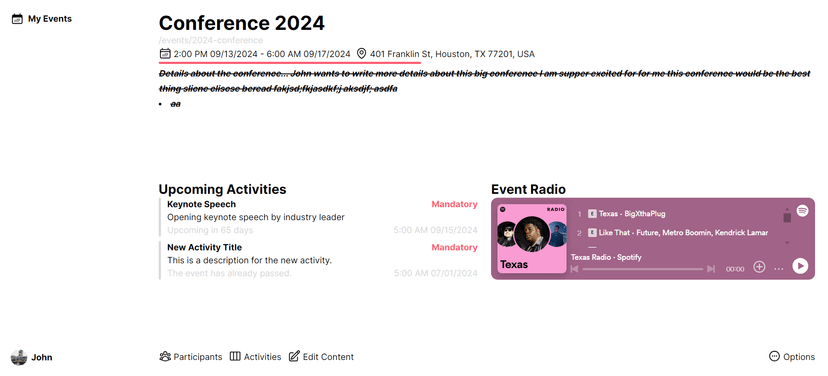
Task: Play the Texas Radio playlist
Action: [x=800, y=266]
